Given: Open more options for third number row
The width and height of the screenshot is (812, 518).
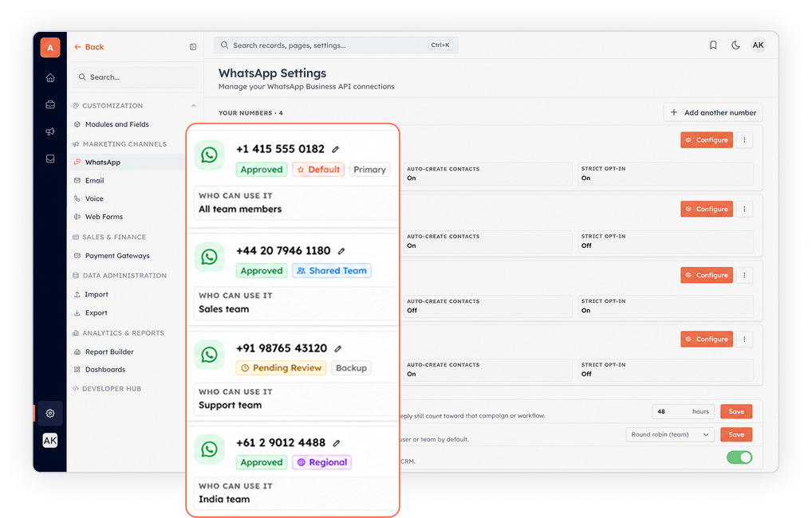Looking at the screenshot, I should (x=745, y=275).
